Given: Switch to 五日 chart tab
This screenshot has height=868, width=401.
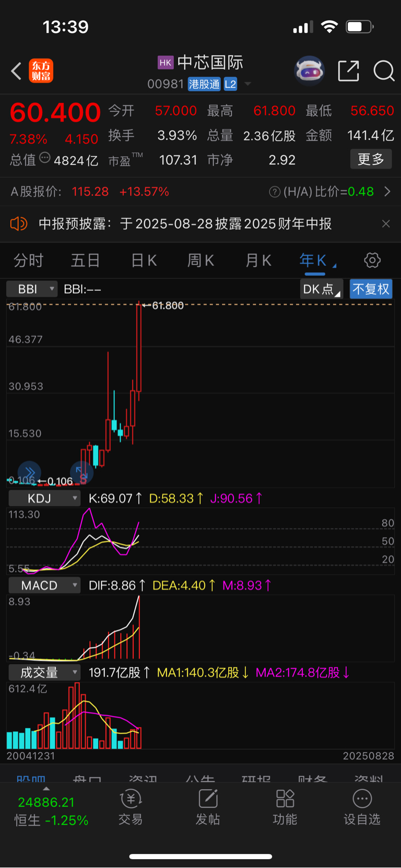Looking at the screenshot, I should coord(85,260).
